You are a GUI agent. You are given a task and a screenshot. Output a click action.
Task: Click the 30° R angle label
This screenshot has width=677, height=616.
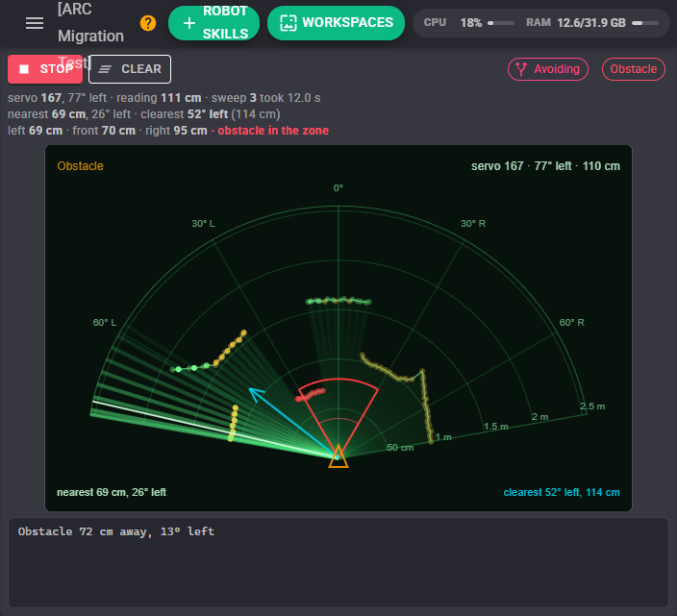click(473, 224)
